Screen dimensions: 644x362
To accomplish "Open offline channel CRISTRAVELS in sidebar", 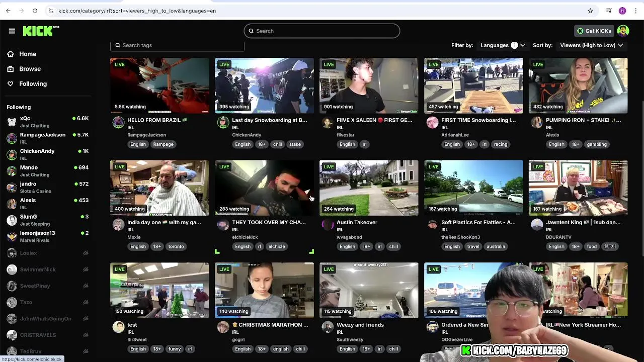I will tap(48, 335).
